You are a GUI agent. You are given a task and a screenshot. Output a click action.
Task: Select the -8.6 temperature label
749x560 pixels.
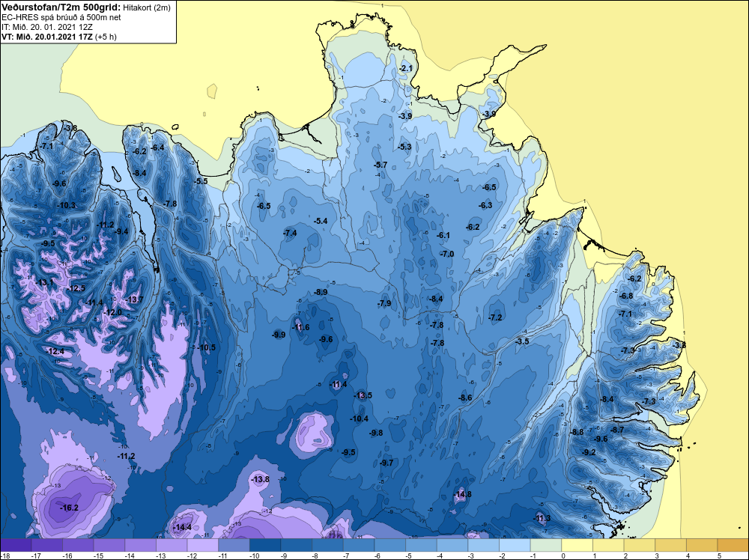coord(465,398)
